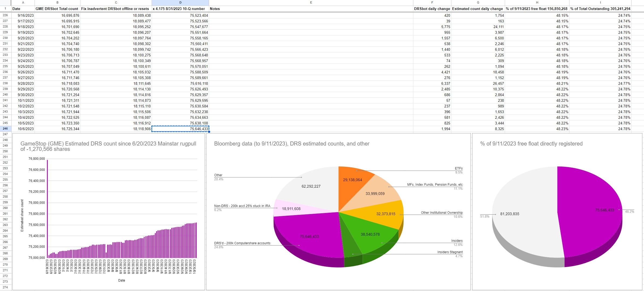Click the 'Estimated count daily change' header cell

(x=478, y=9)
